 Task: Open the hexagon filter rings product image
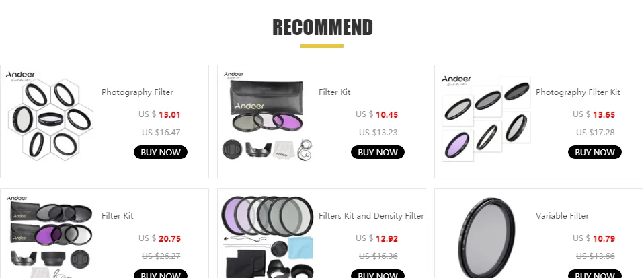pos(50,117)
